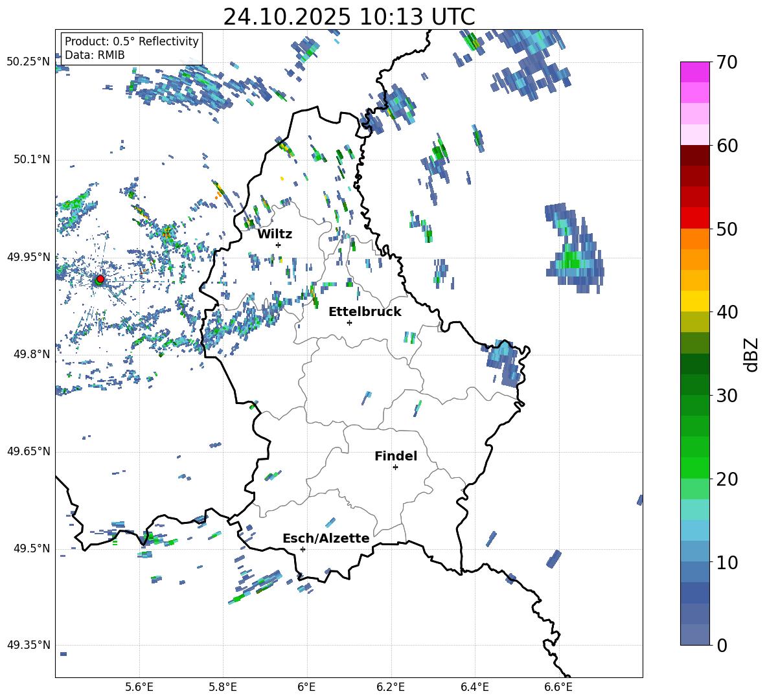
Task: Pick the magenta swatch at top of colorbar
Action: click(x=695, y=72)
